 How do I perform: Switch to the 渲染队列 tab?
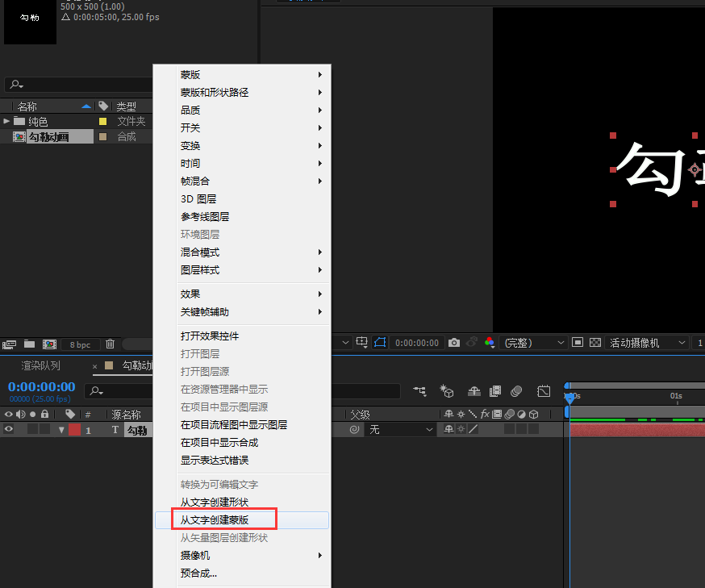tap(40, 365)
